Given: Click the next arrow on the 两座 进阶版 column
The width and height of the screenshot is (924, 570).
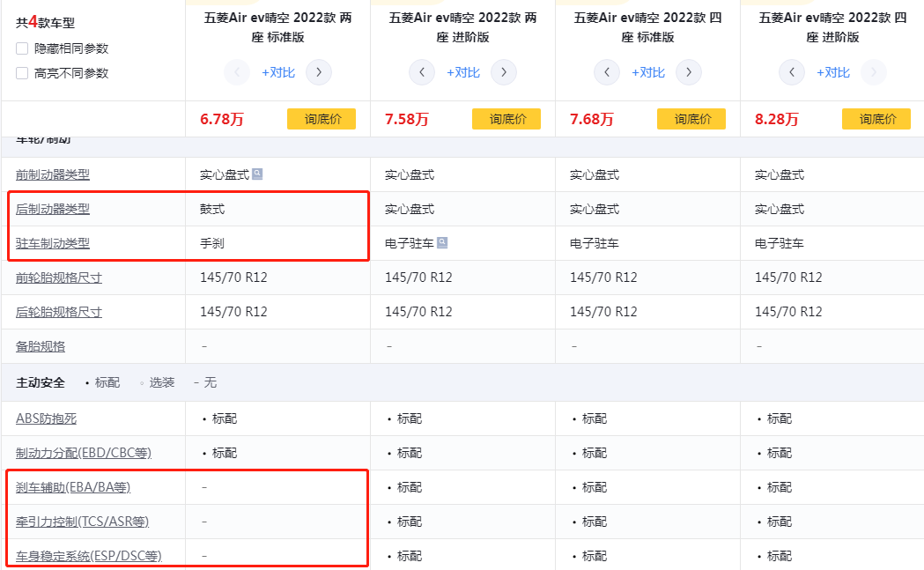Looking at the screenshot, I should point(504,72).
